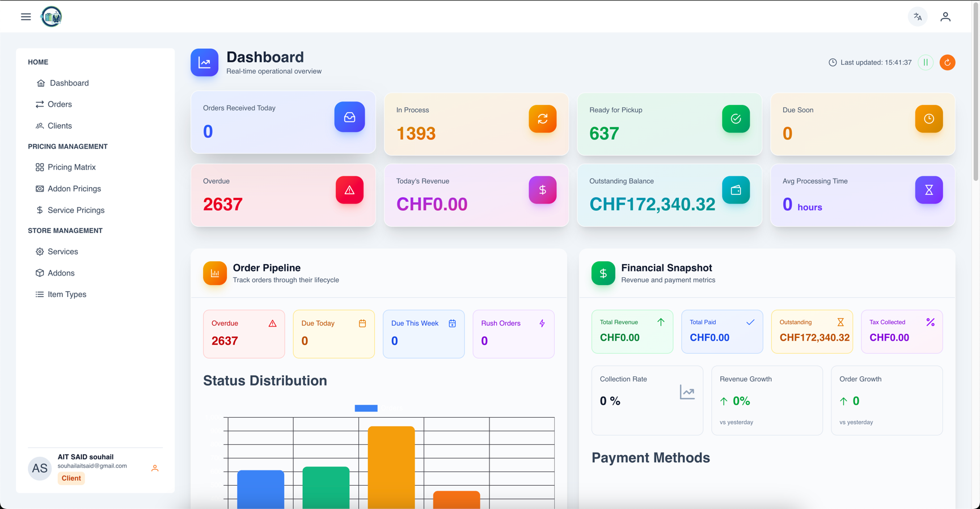Click the page vertical scrollbar
Screen dimensions: 980x509
click(976, 91)
